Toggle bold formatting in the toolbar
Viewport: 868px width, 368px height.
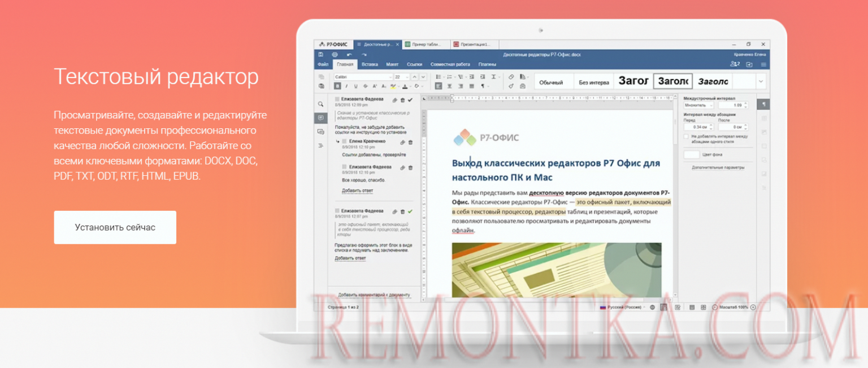(x=337, y=86)
